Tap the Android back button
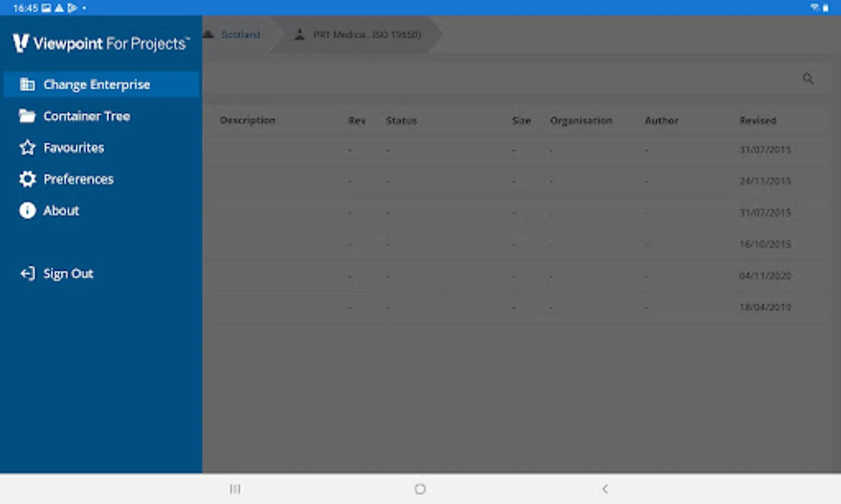Screen dimensions: 841x504 (605, 489)
